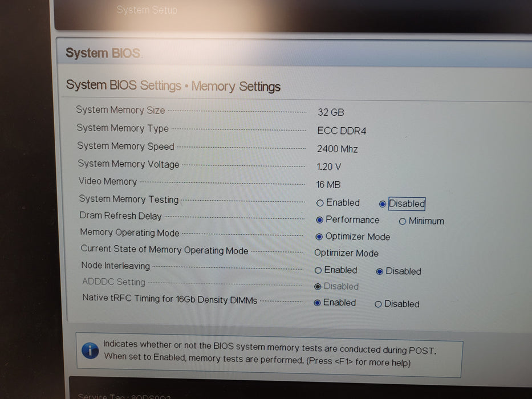Select Disabled for System Memory Testing
The image size is (532, 399).
click(x=383, y=204)
